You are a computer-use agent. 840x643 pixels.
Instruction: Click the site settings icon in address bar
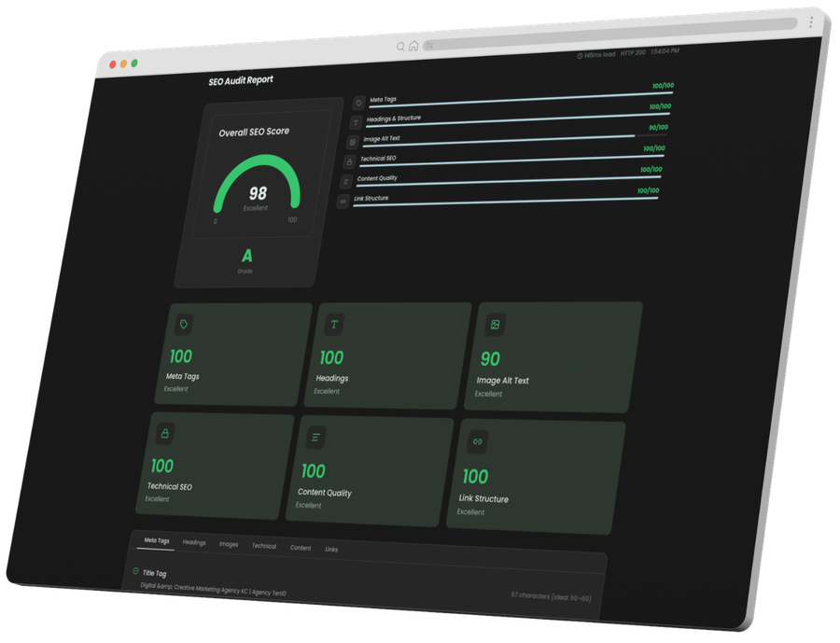[429, 46]
